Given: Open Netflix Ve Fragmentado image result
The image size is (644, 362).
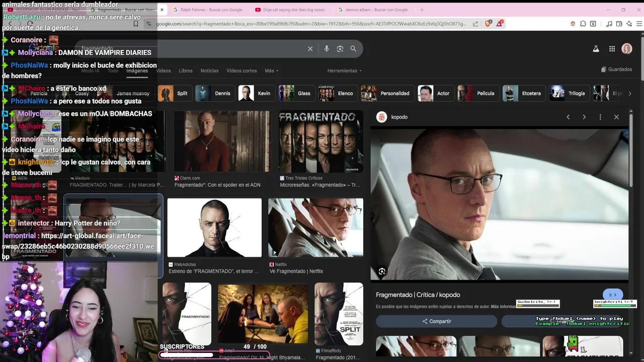Looking at the screenshot, I should [x=315, y=228].
